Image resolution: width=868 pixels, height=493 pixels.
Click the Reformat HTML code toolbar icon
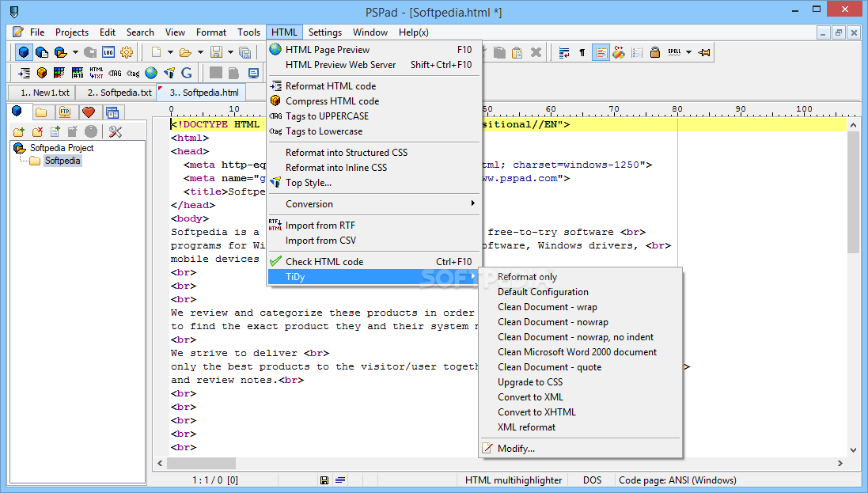24,73
